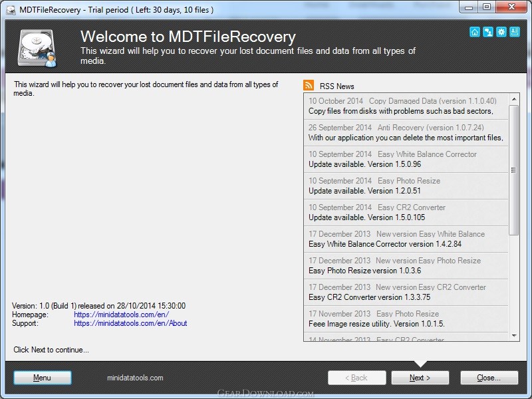Select the Easy White Balance Corrector 1.5.0.96 item
The image size is (532, 399).
click(x=406, y=159)
